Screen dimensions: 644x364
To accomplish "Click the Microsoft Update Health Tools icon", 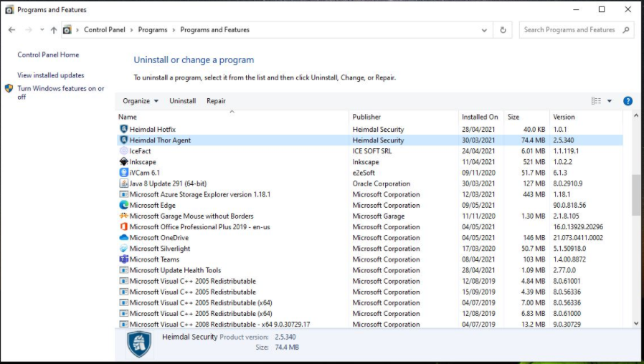I will point(123,270).
